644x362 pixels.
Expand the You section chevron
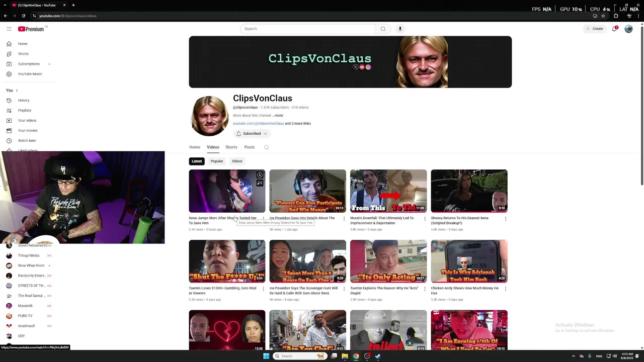click(17, 90)
